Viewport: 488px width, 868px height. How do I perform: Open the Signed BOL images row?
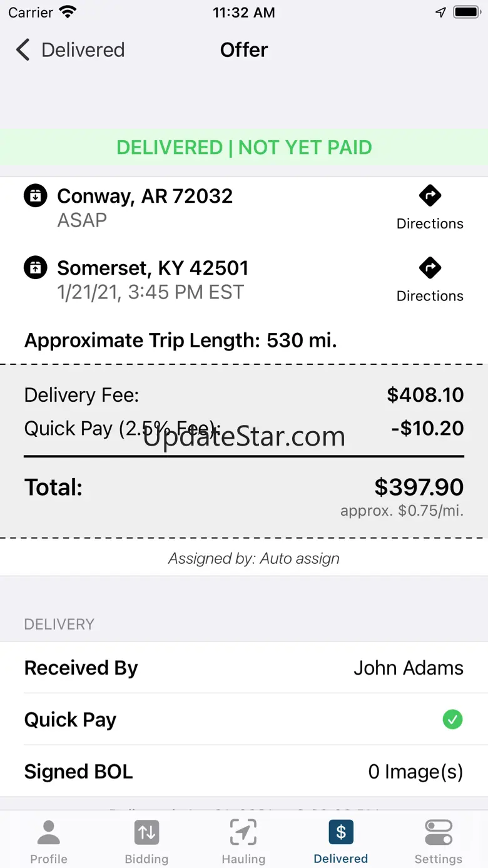(x=244, y=772)
